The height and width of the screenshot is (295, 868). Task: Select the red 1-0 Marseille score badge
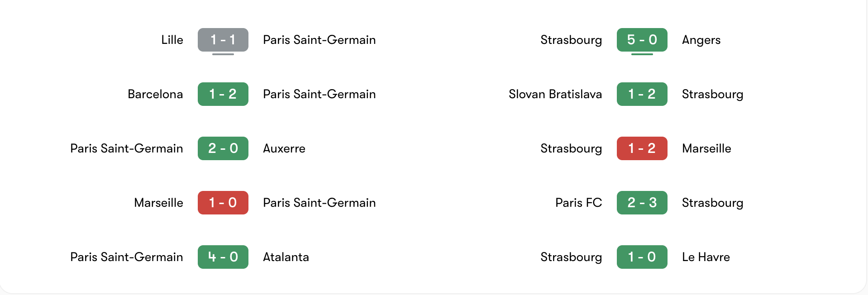[223, 203]
